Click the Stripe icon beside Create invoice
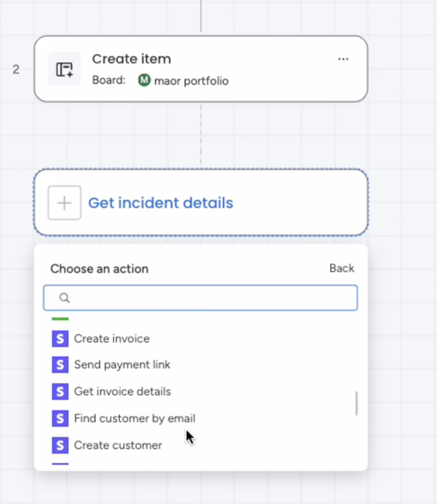The width and height of the screenshot is (437, 504). (60, 339)
